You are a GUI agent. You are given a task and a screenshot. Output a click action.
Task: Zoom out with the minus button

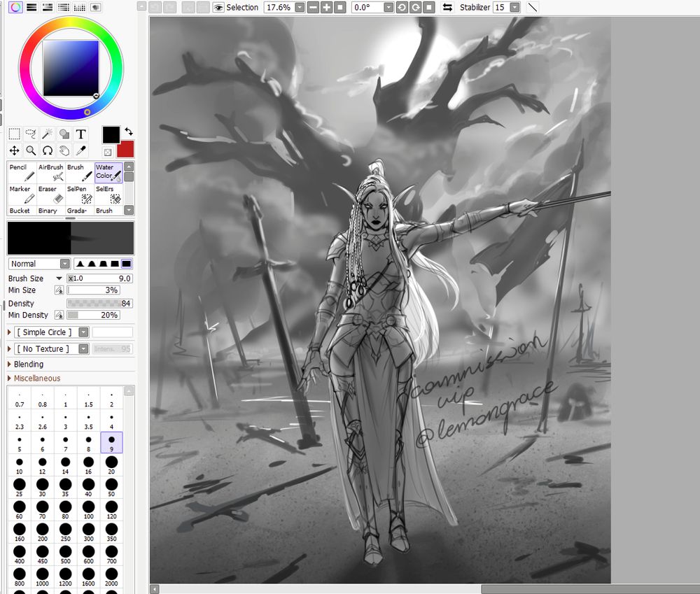(x=314, y=8)
